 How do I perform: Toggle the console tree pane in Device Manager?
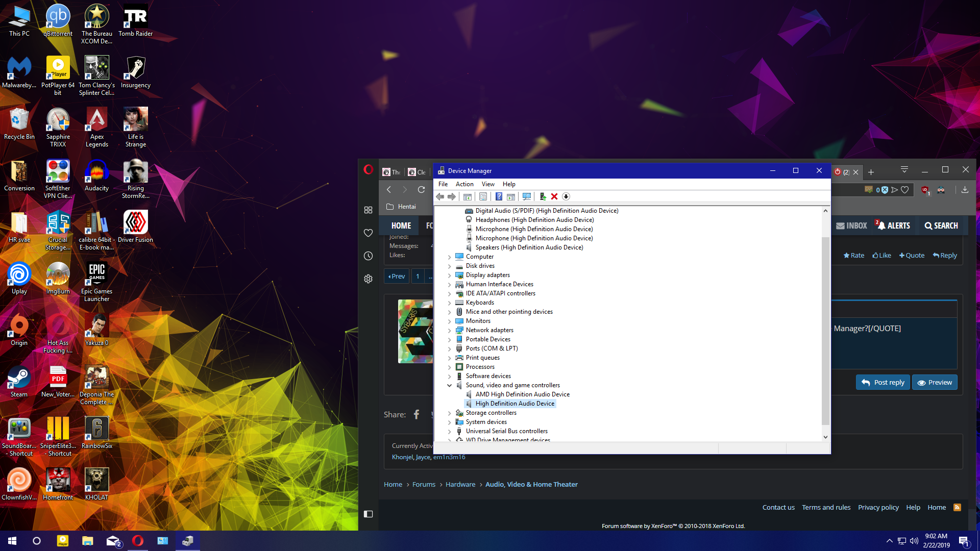point(468,197)
